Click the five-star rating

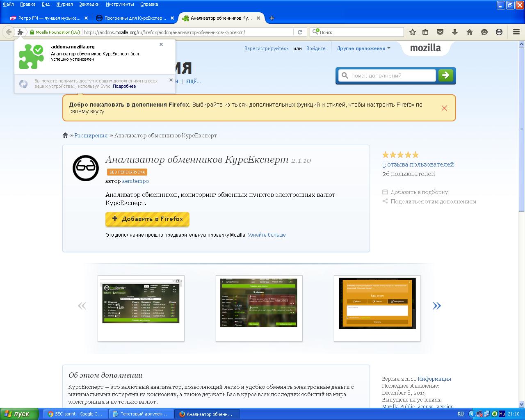pos(400,155)
